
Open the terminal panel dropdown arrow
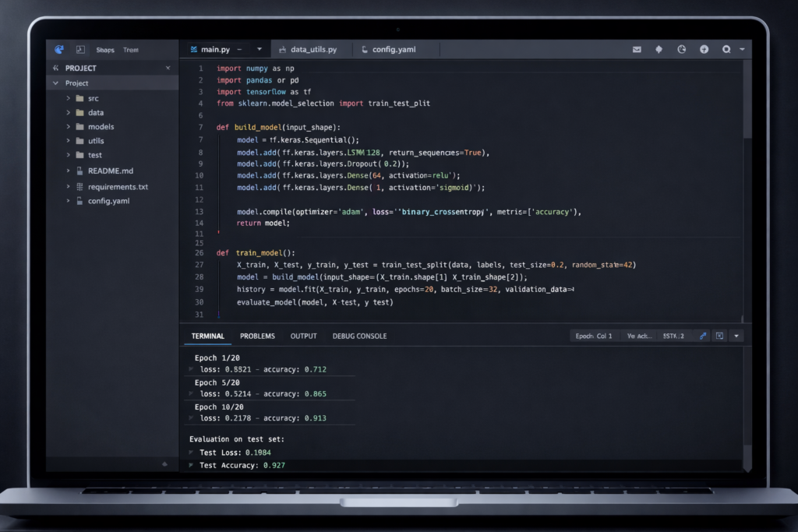737,336
